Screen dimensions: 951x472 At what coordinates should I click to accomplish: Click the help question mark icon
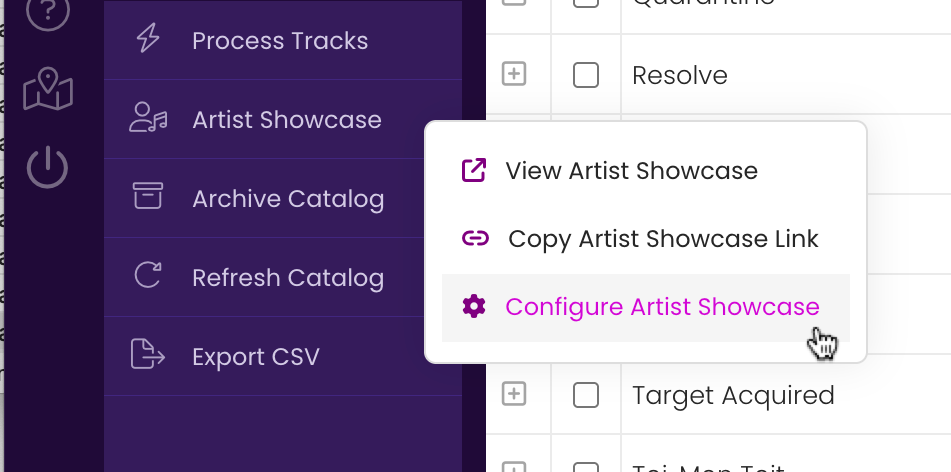[x=47, y=10]
